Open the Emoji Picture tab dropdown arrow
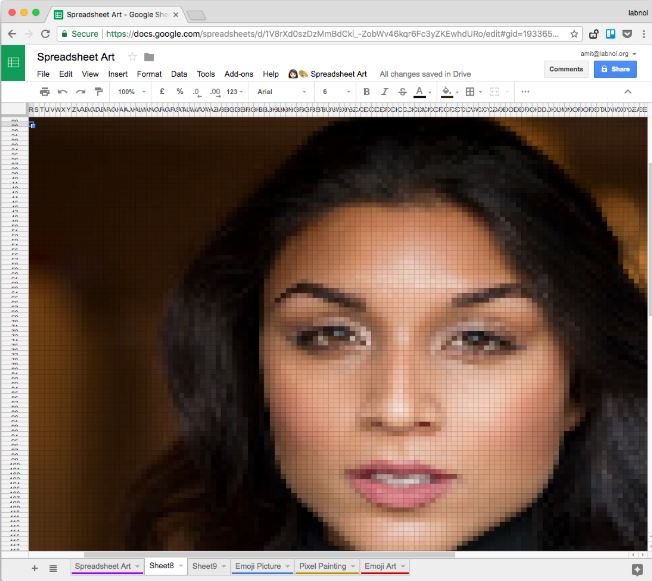This screenshot has height=581, width=652. point(287,566)
